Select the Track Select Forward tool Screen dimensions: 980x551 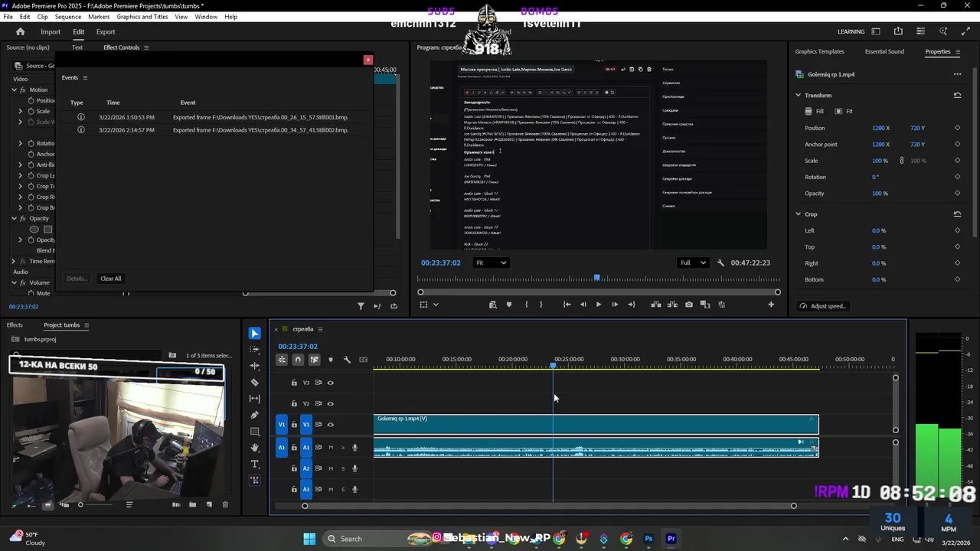tap(255, 350)
